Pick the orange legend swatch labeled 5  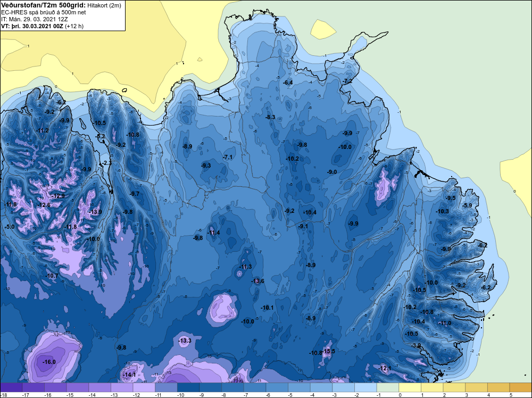coord(521,387)
